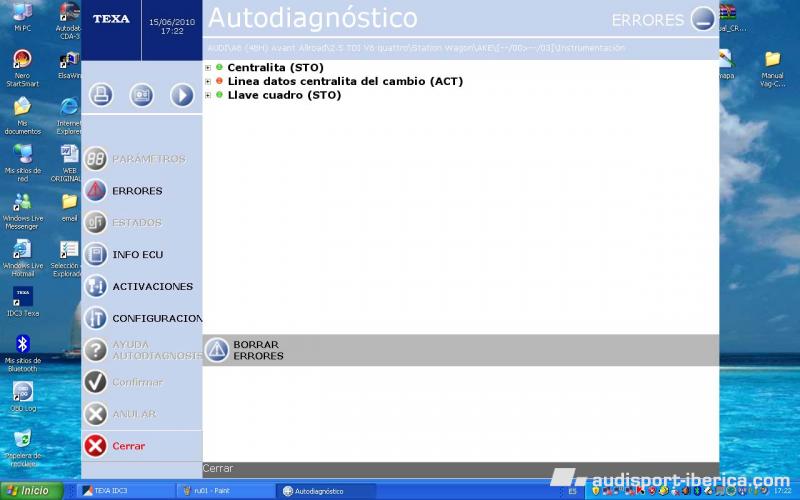Click the AYUDA AUTODIAGNOSIS question mark icon
The width and height of the screenshot is (800, 500).
95,351
